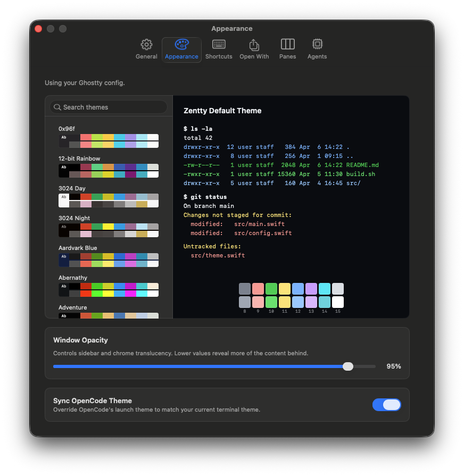Viewport: 464px width, 476px height.
Task: Click the Zentty Default Theme heading
Action: (222, 111)
